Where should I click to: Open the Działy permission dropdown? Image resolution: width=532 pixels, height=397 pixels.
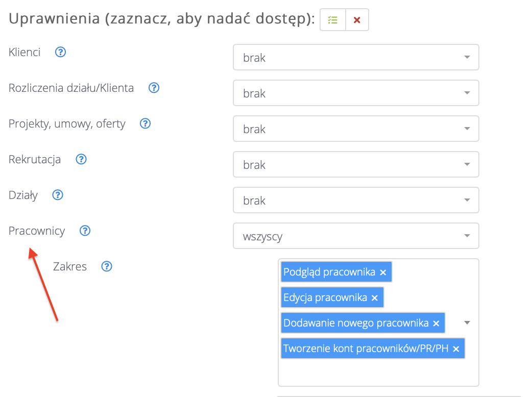[x=356, y=200]
